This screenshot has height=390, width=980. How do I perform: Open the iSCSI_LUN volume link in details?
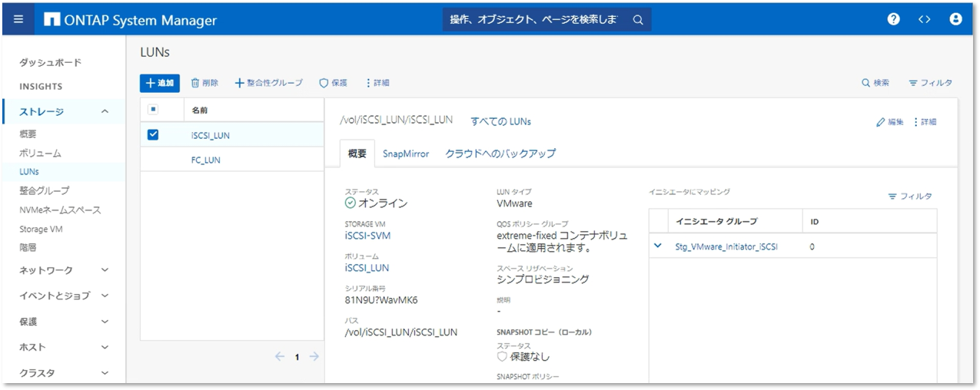coord(367,268)
